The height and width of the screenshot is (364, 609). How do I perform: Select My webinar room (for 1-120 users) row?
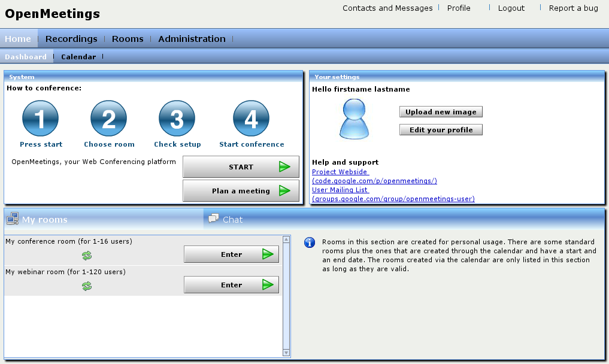pyautogui.click(x=143, y=281)
